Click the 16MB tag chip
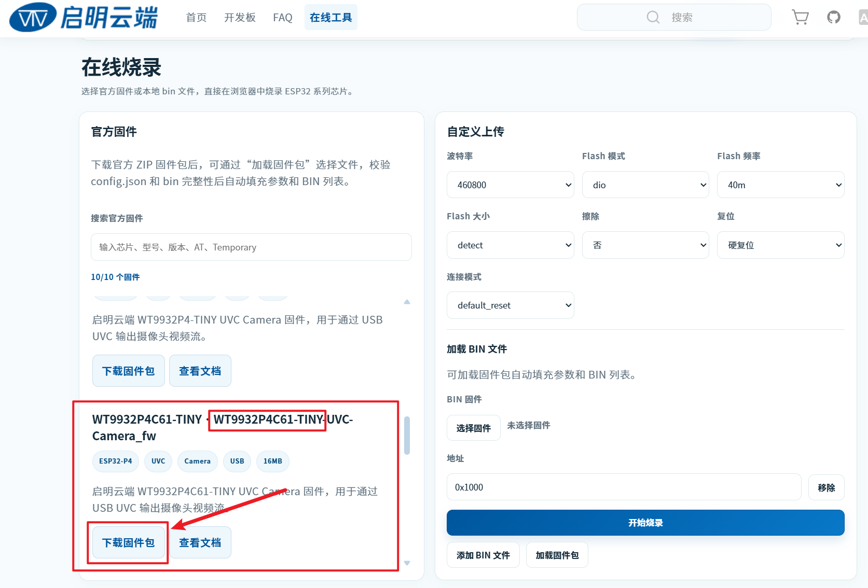 (273, 461)
